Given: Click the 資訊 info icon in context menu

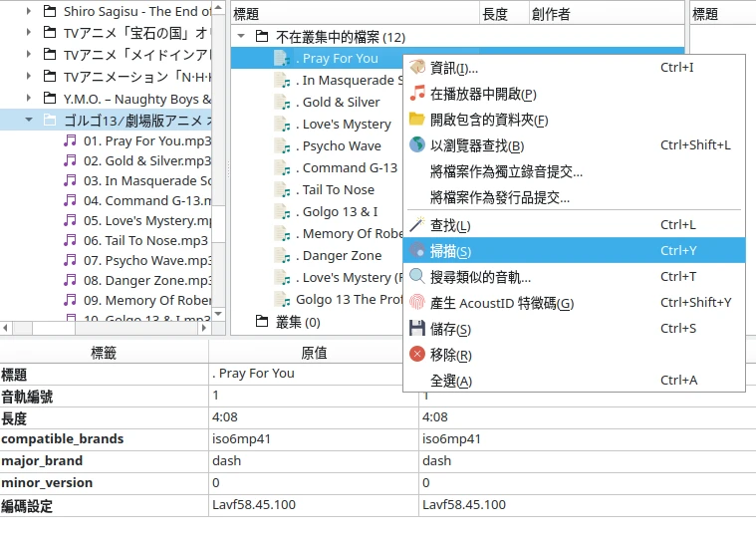Looking at the screenshot, I should click(417, 68).
